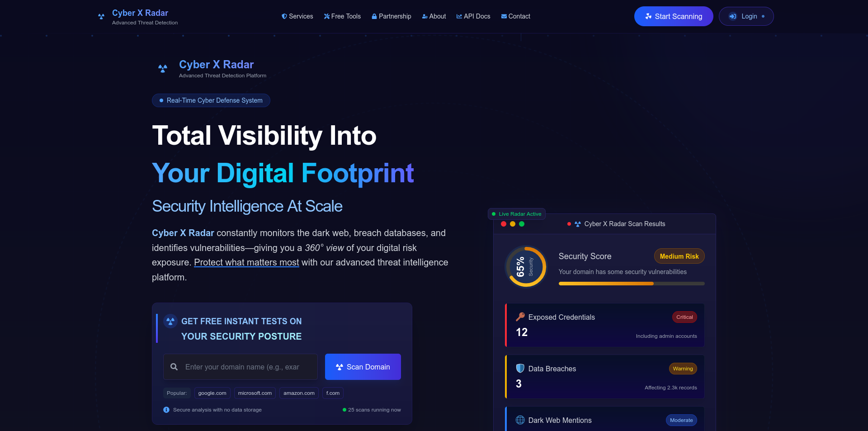Click the Cyber X Radar logo icon in header
868x431 pixels.
coord(100,16)
